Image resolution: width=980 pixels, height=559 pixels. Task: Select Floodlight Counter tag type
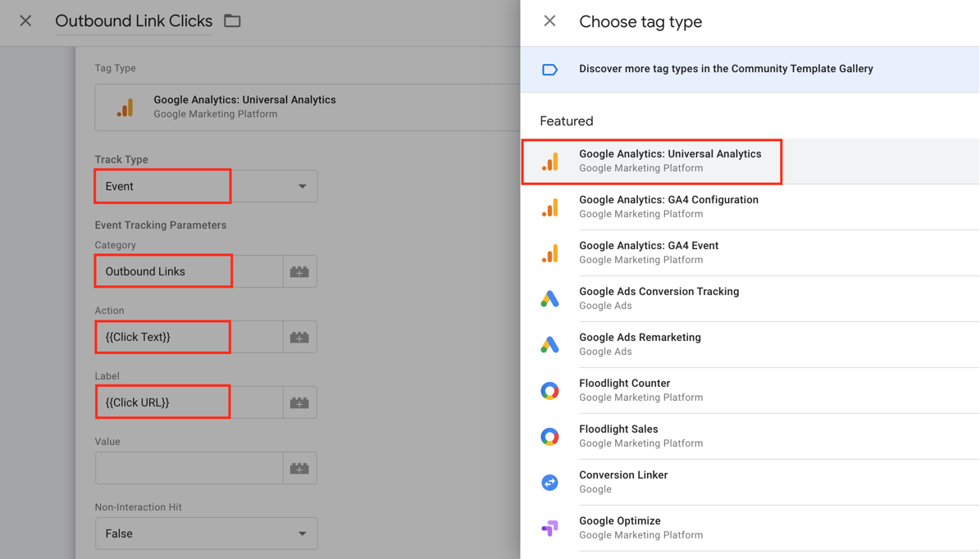(x=750, y=390)
